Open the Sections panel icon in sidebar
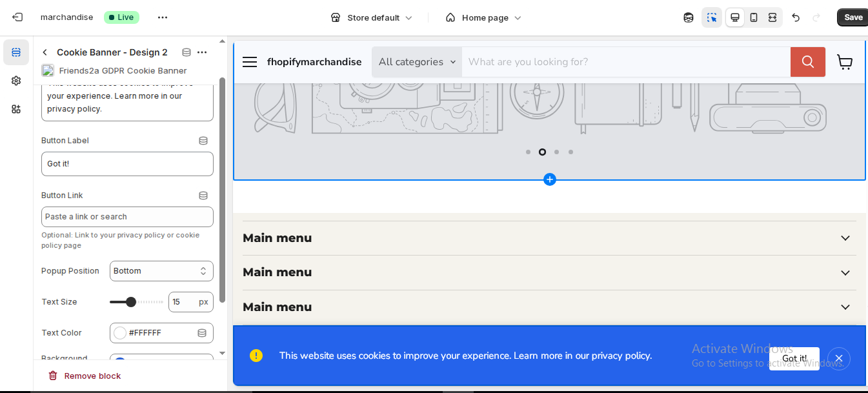Screen dimensions: 868x393 point(16,52)
